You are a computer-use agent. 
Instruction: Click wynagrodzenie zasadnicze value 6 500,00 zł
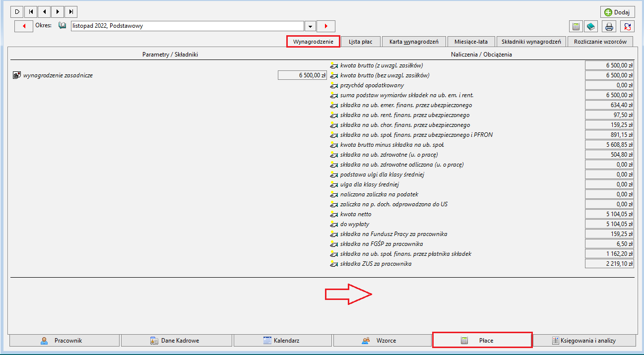(x=302, y=75)
